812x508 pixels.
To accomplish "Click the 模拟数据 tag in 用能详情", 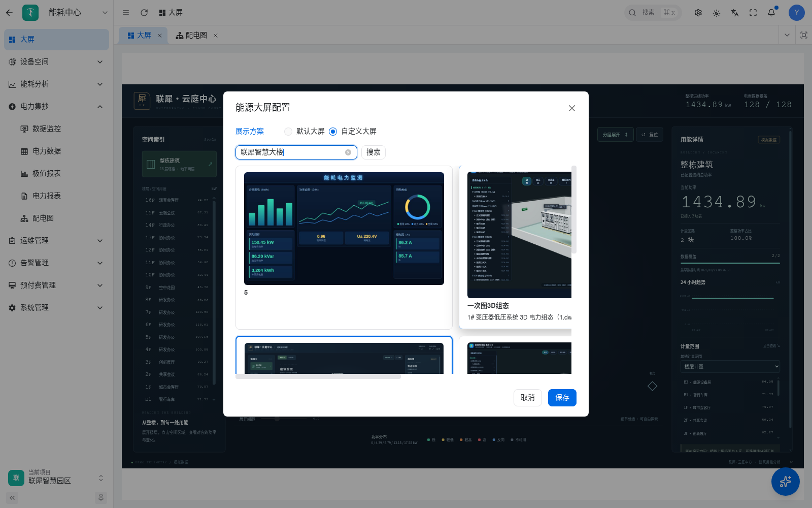I will [769, 140].
